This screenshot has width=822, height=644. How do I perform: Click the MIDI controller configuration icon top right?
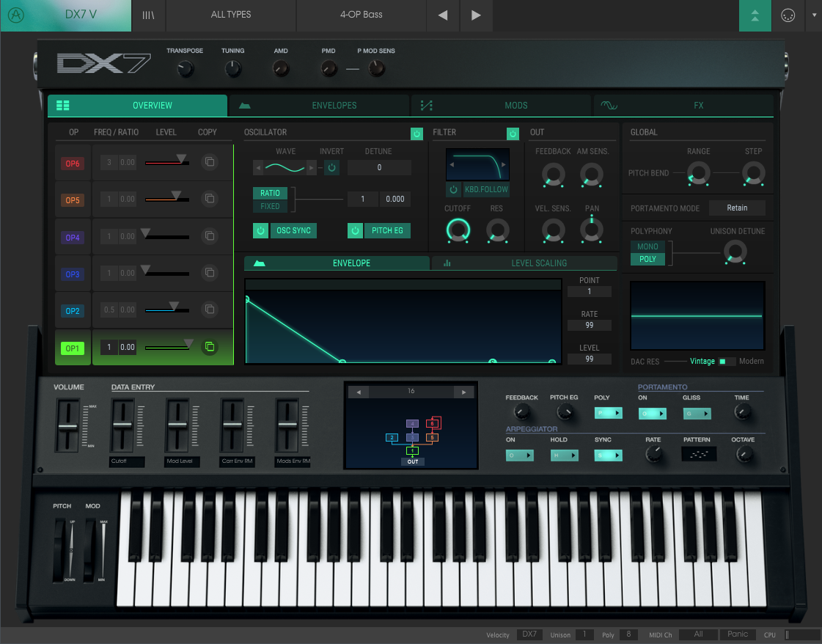[x=788, y=13]
